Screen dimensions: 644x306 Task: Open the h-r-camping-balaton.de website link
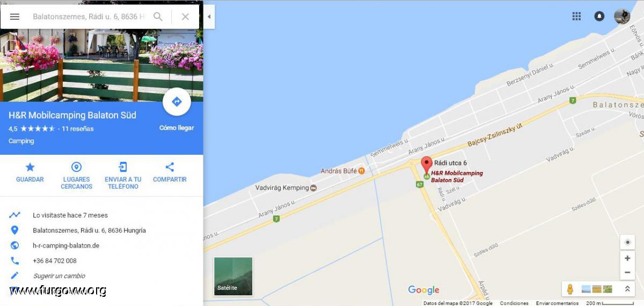tap(66, 245)
